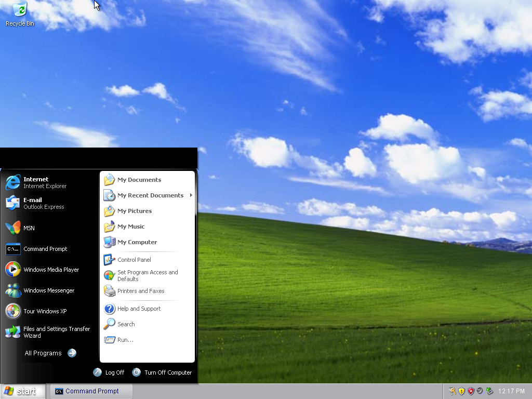This screenshot has width=532, height=399.
Task: Open My Documents folder
Action: pos(148,180)
